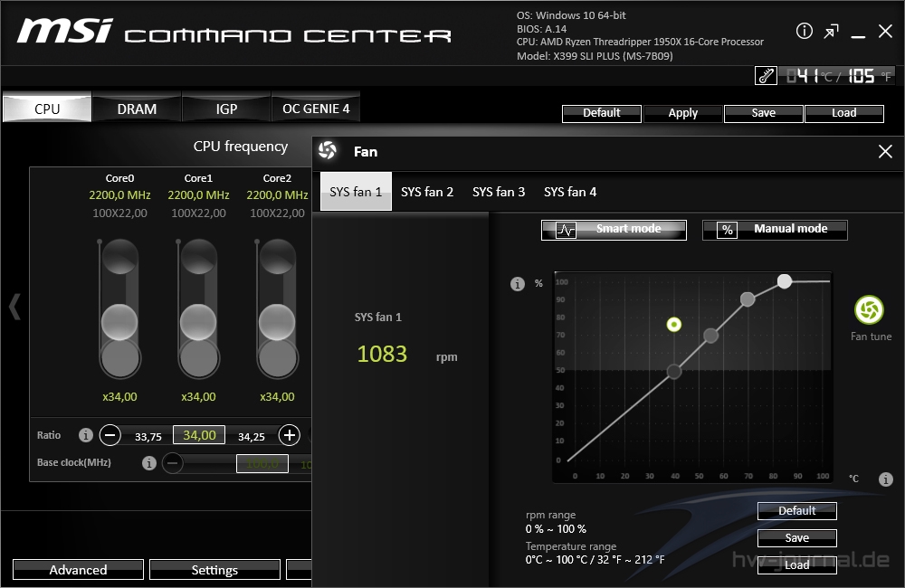This screenshot has height=588, width=905.
Task: Click the 34,00 ratio input field
Action: 199,435
